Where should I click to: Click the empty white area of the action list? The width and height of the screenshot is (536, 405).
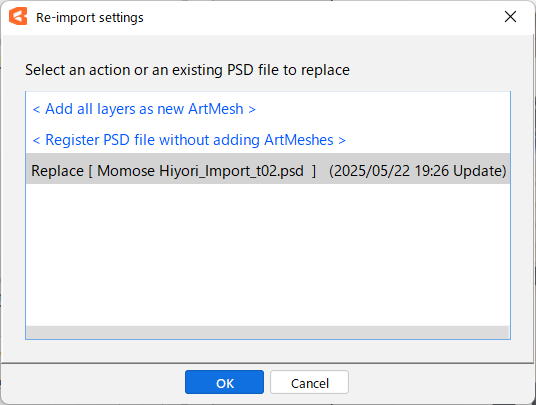(268, 255)
